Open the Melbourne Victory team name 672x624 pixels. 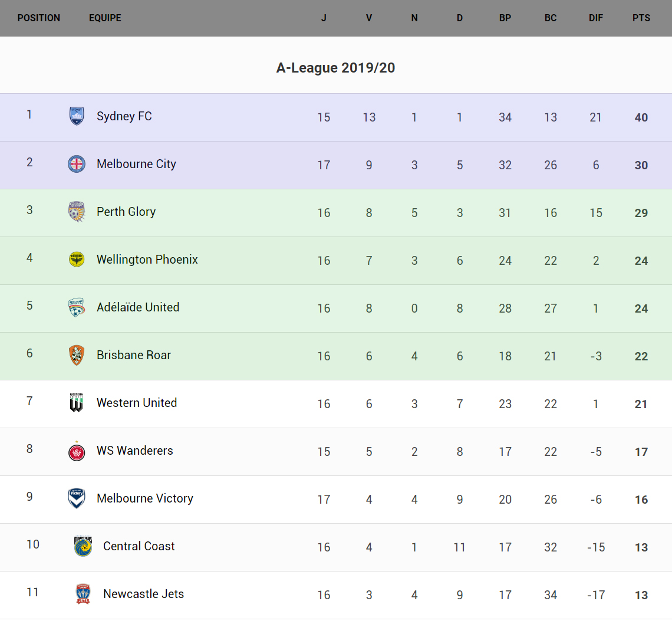click(x=145, y=498)
